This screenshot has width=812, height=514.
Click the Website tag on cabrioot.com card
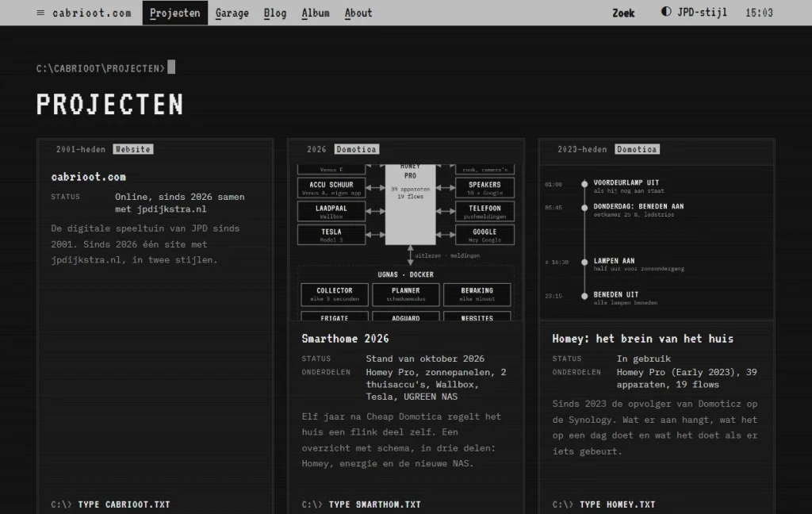coord(133,149)
